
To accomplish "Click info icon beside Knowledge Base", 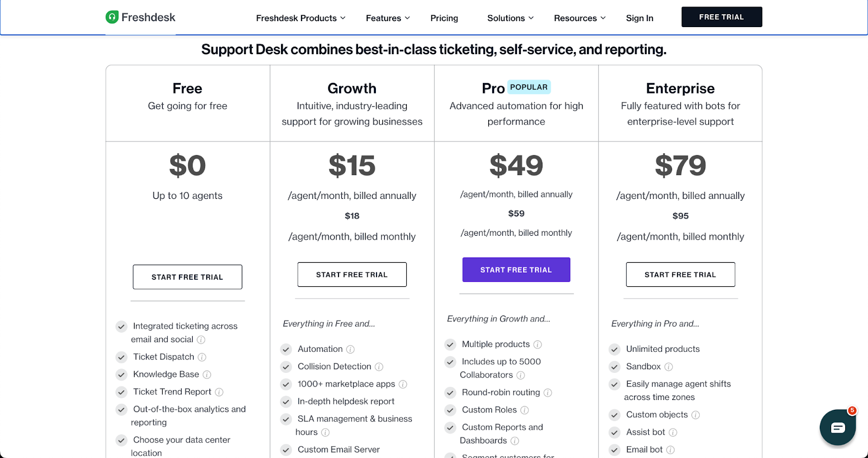I will (x=207, y=375).
